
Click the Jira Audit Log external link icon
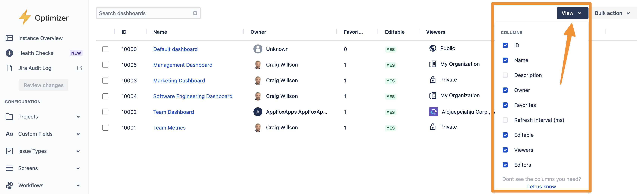(x=79, y=68)
